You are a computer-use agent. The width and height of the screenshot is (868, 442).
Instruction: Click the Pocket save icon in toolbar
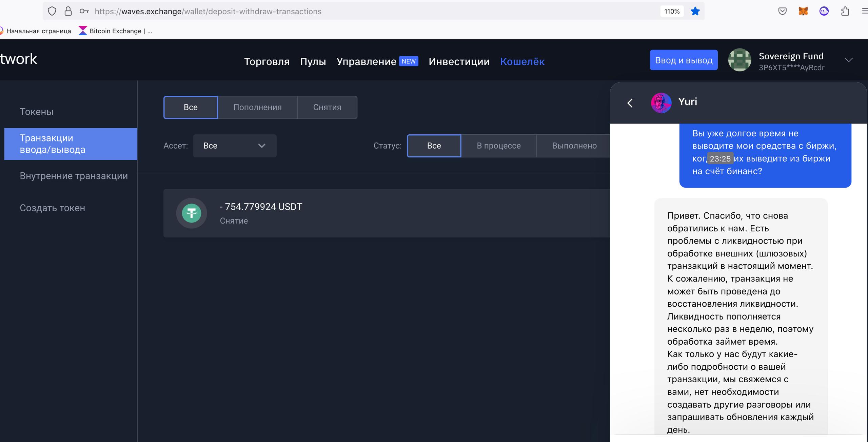782,11
